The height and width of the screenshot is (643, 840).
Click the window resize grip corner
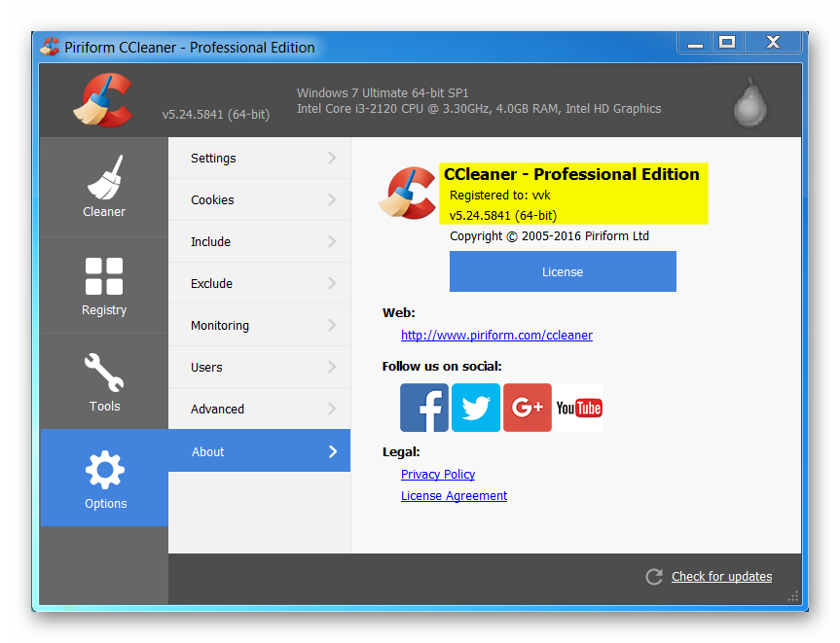pos(793,596)
